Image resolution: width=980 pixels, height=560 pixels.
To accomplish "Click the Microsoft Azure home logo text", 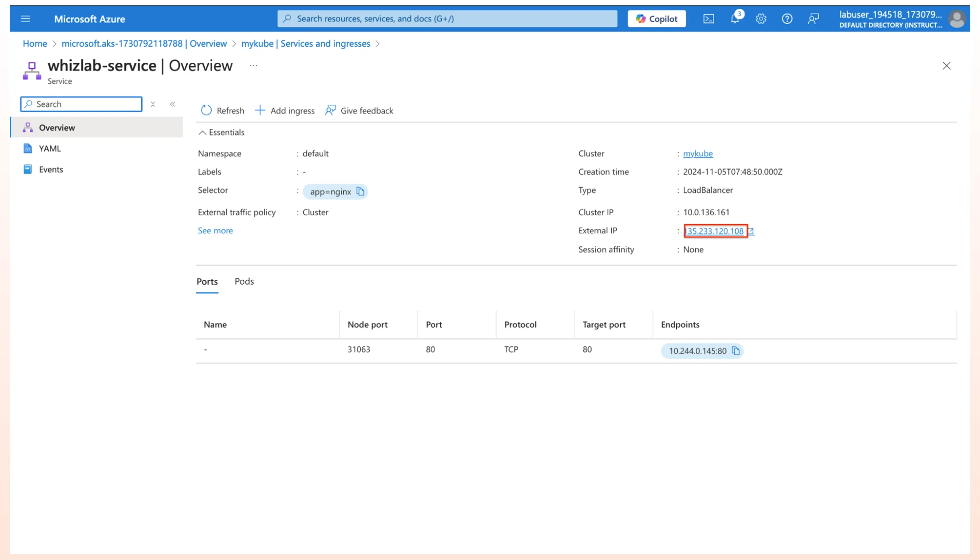I will (x=90, y=19).
